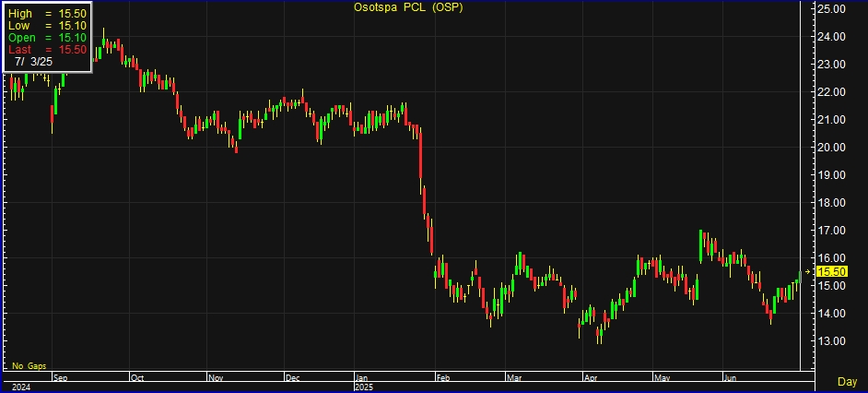
Task: Click the yellow 15.50 last-price marker
Action: click(832, 271)
